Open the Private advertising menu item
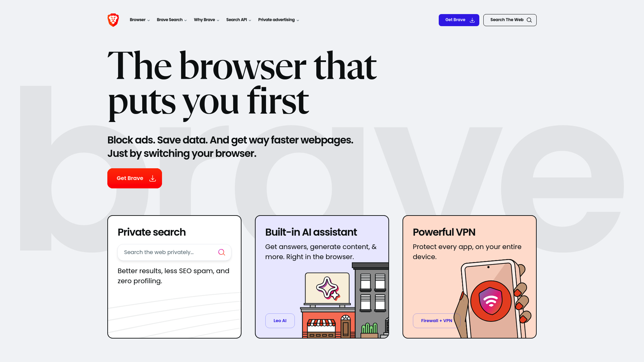Viewport: 644px width, 362px height. (x=278, y=20)
